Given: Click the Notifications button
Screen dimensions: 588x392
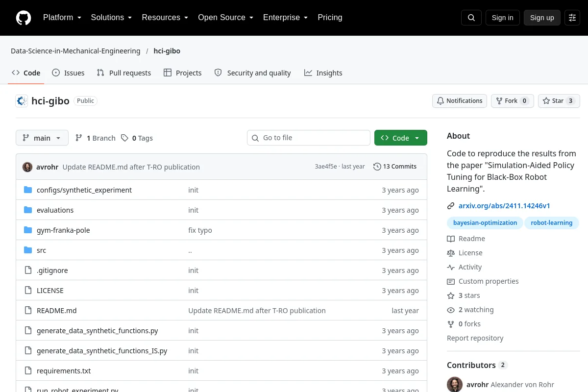Looking at the screenshot, I should click(x=460, y=101).
